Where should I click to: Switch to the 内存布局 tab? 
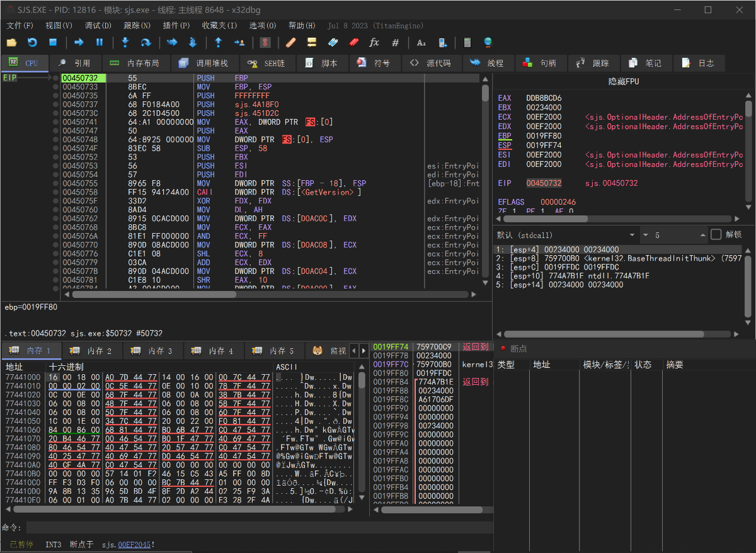[134, 63]
